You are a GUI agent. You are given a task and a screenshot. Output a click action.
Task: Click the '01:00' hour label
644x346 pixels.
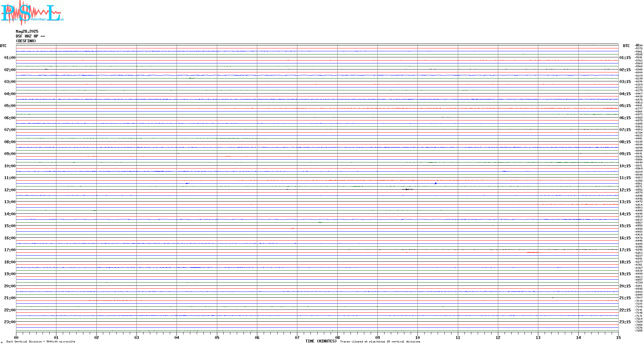[10, 58]
